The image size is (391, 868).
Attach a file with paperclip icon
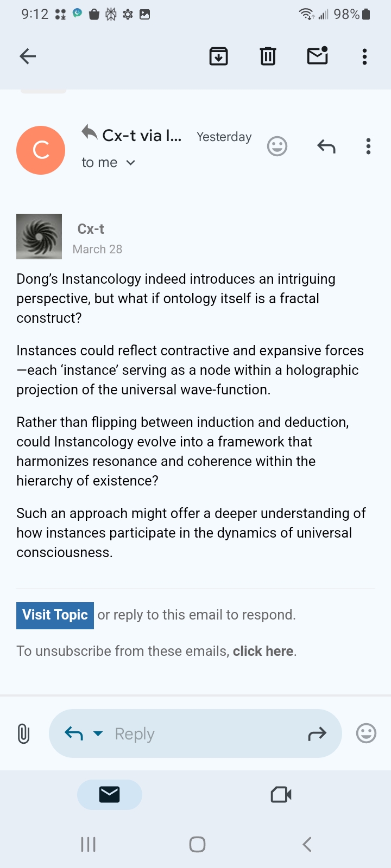click(23, 734)
